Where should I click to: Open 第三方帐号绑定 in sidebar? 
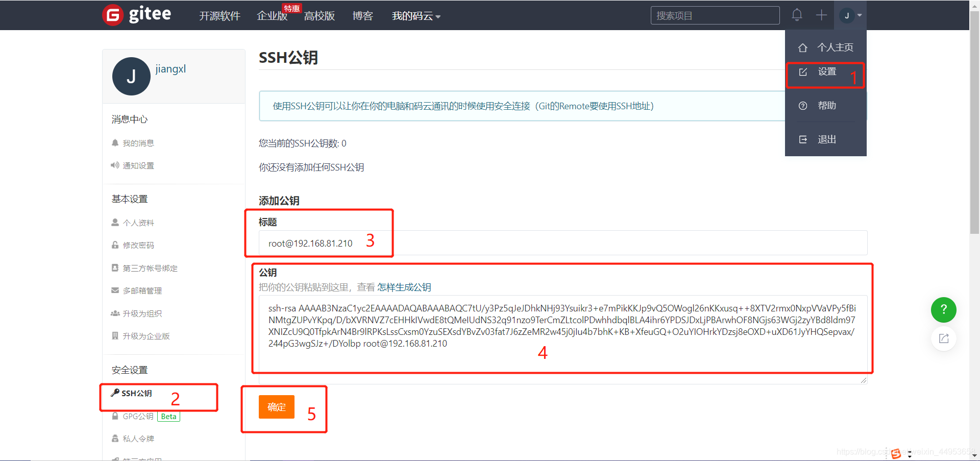[150, 268]
